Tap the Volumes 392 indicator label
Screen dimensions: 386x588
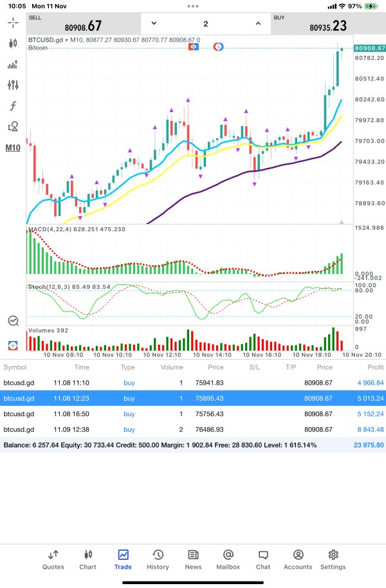coord(48,331)
